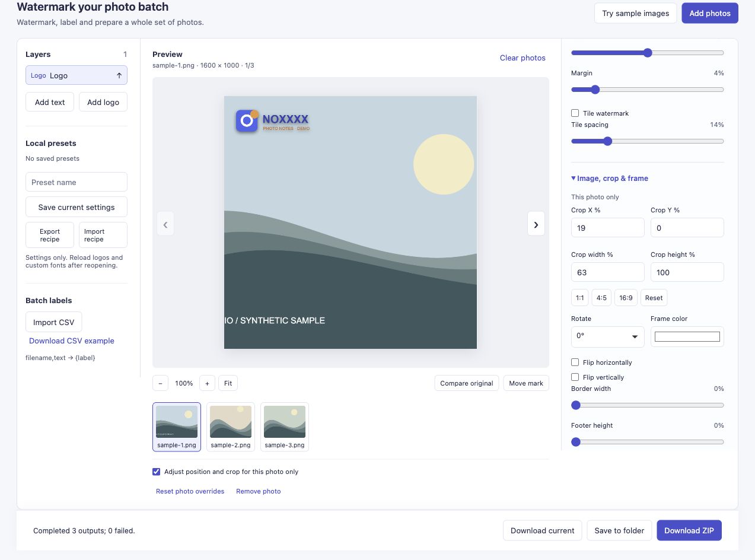Go to next photo with right chevron
Image resolution: width=755 pixels, height=560 pixels.
click(536, 224)
